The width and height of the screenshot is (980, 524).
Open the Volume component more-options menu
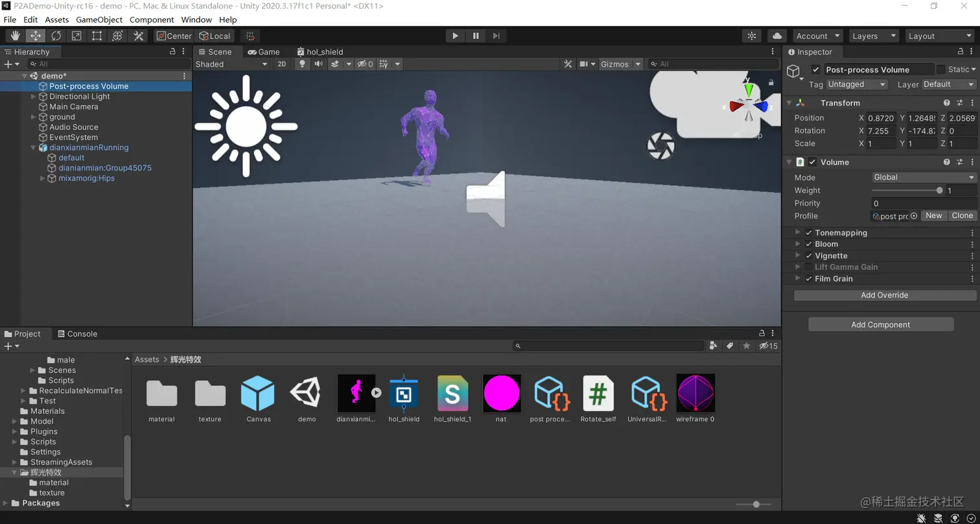[x=972, y=162]
